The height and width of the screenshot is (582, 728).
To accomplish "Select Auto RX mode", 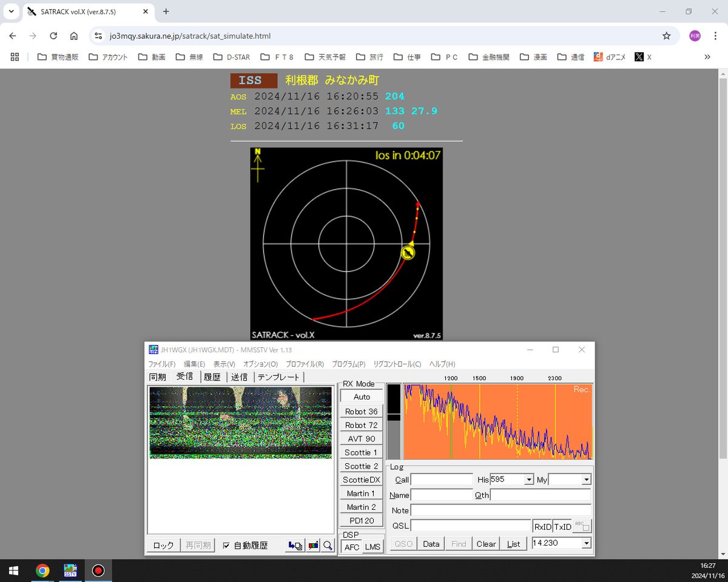I will (362, 396).
